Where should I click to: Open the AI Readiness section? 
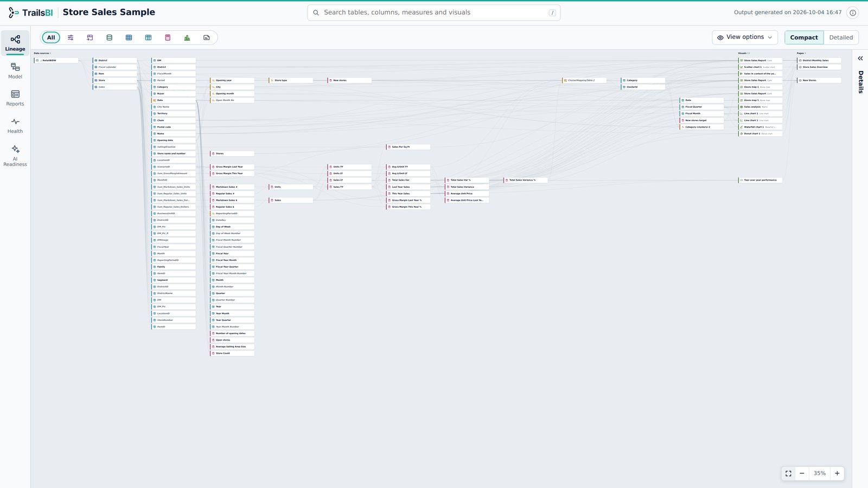click(15, 155)
